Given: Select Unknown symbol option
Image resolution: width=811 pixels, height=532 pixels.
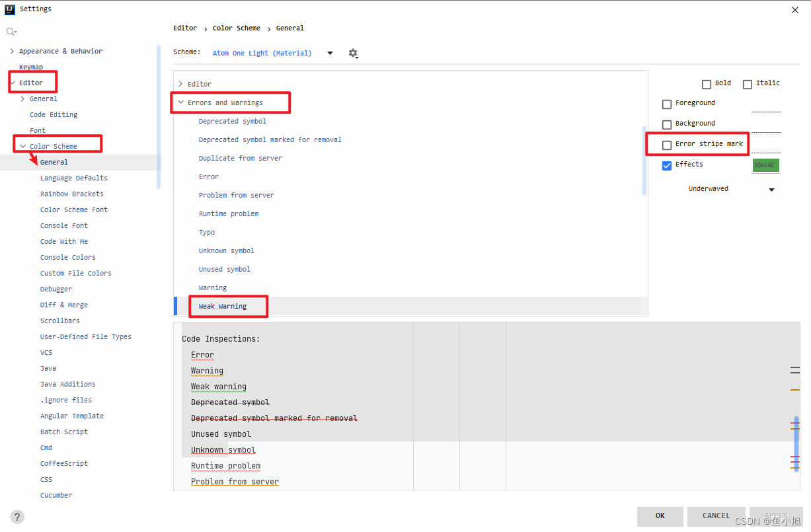Looking at the screenshot, I should (x=227, y=251).
